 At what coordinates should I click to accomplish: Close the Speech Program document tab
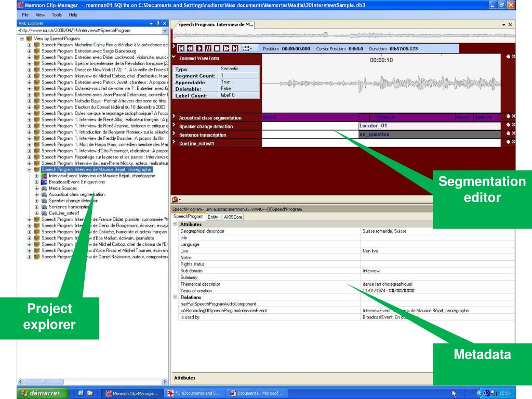510,25
